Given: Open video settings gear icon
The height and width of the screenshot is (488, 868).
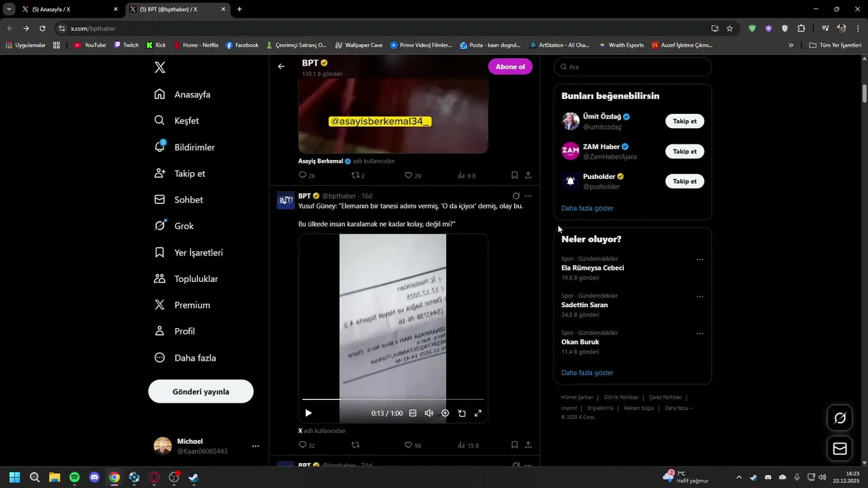Looking at the screenshot, I should [x=446, y=413].
